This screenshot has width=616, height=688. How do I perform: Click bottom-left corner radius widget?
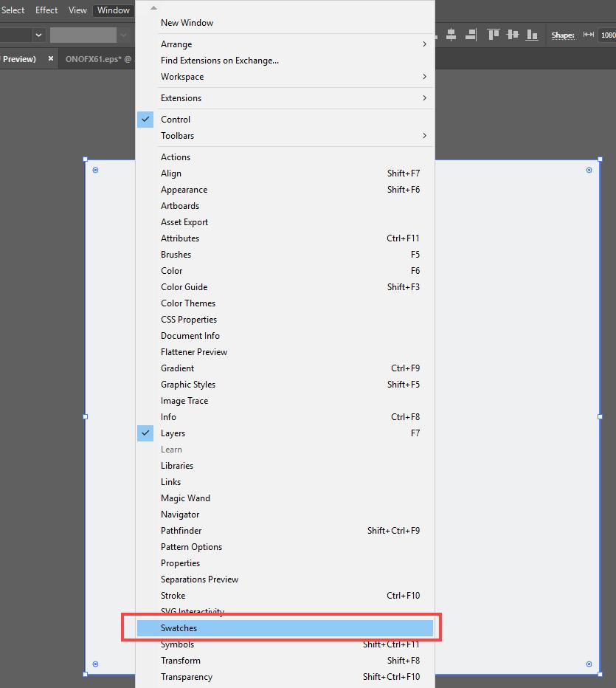(x=96, y=664)
